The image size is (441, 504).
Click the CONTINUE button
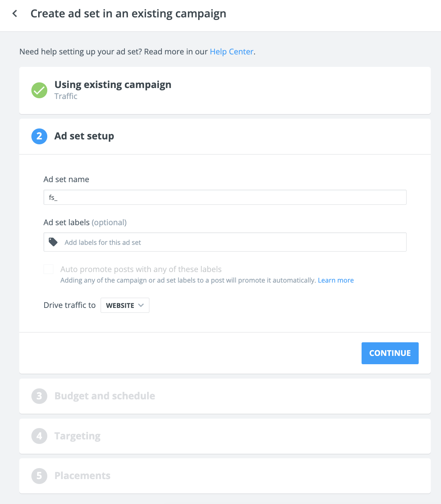coord(390,353)
